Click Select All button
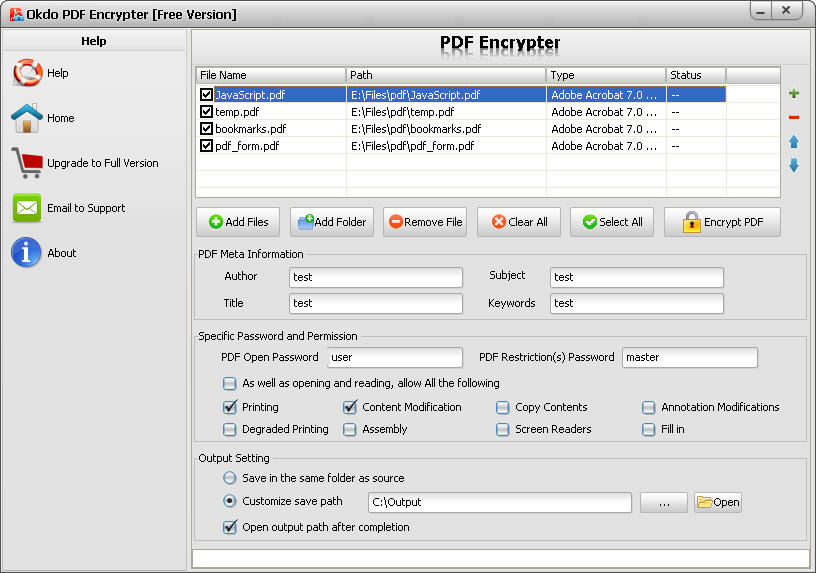Image resolution: width=816 pixels, height=573 pixels. click(x=612, y=222)
